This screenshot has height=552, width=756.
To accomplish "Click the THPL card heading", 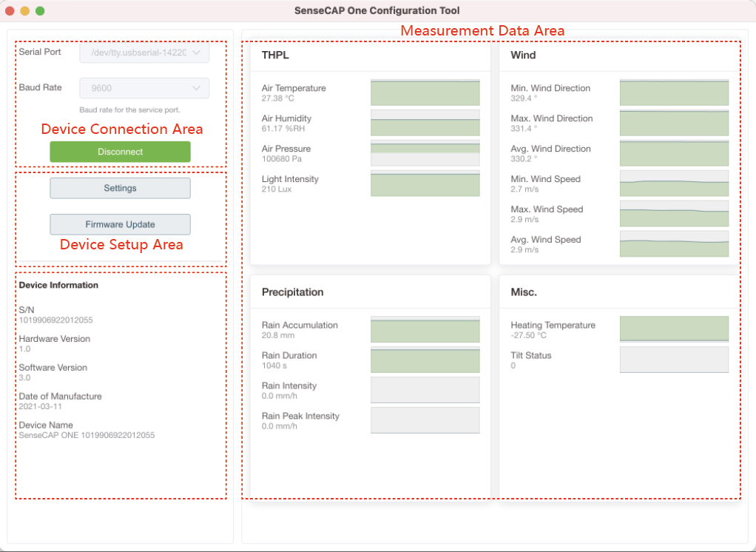I will pos(275,55).
